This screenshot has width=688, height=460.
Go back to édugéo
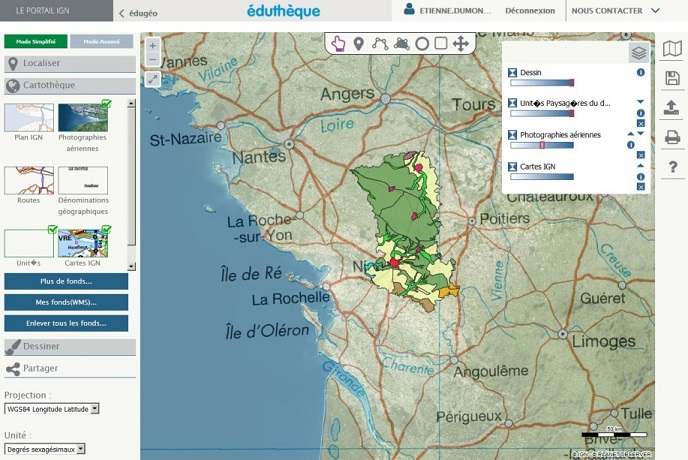click(x=138, y=13)
